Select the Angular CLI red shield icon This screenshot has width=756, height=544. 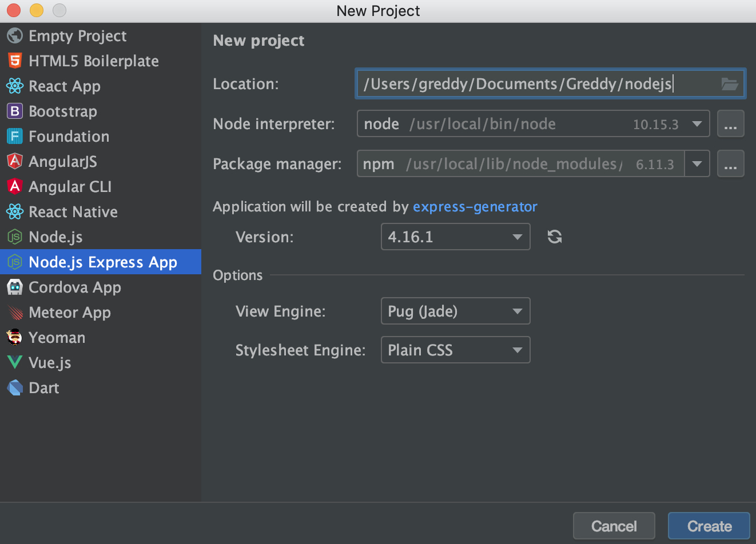pyautogui.click(x=15, y=186)
